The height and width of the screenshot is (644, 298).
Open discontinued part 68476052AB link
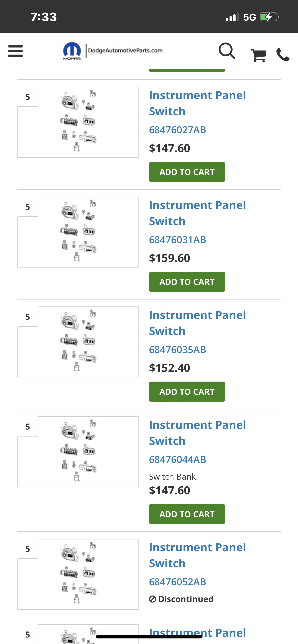click(x=177, y=582)
